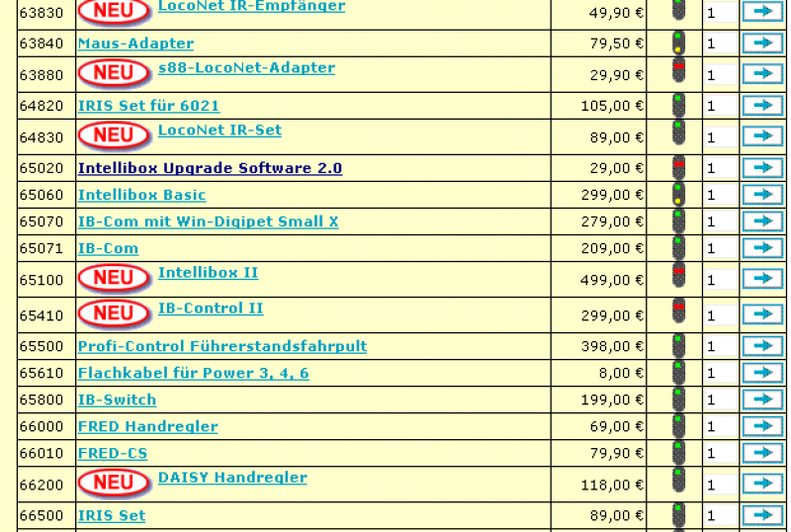Click arrow button for Intellibox Basic
This screenshot has width=791, height=532.
coord(762,195)
